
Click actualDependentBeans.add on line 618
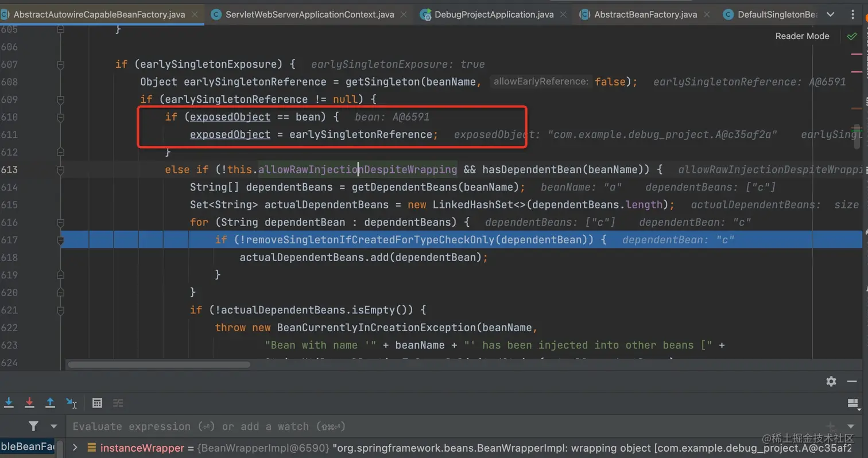[x=315, y=257]
